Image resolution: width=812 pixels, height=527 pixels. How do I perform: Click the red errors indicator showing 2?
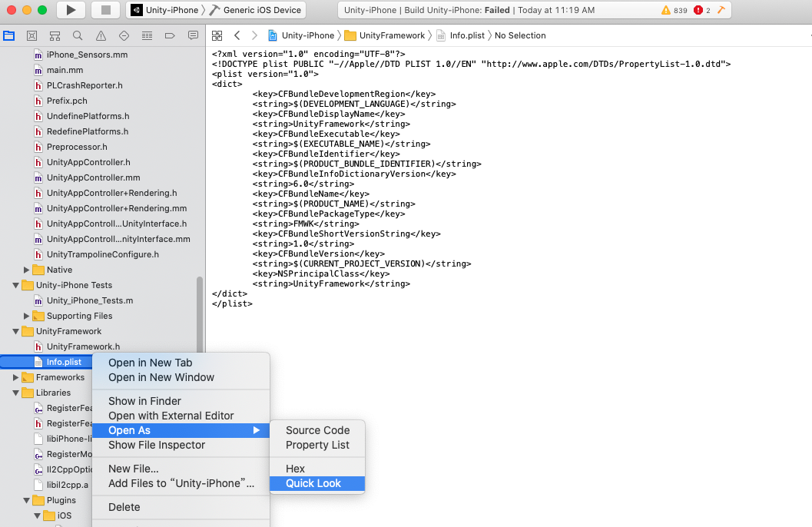tap(702, 10)
